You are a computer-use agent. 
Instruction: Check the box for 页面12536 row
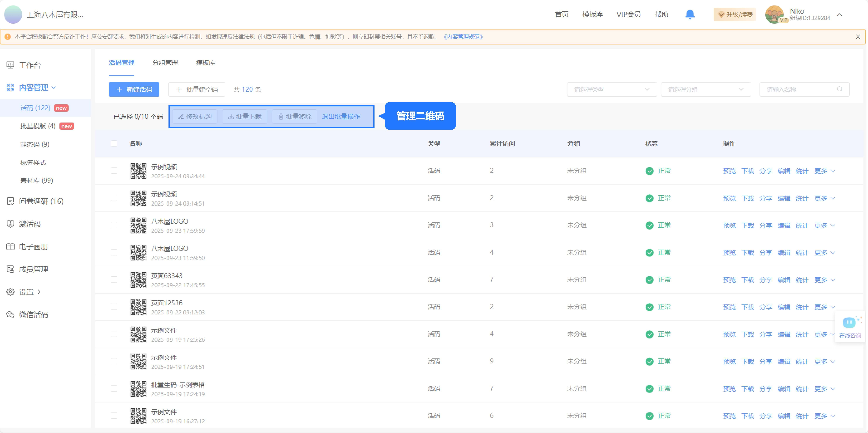click(114, 307)
